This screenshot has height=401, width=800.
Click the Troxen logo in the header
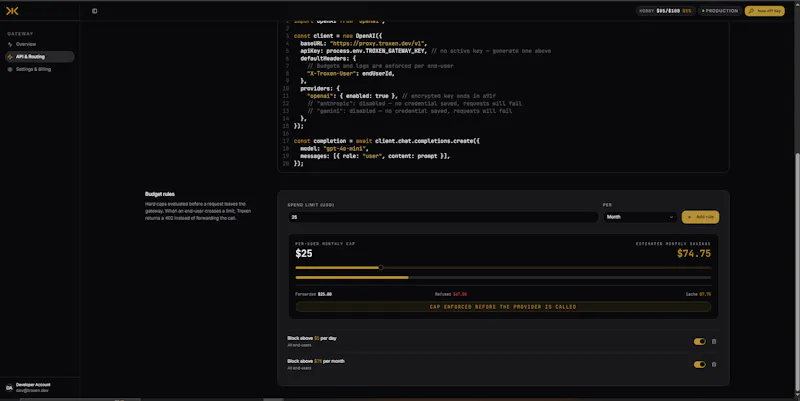coord(12,11)
